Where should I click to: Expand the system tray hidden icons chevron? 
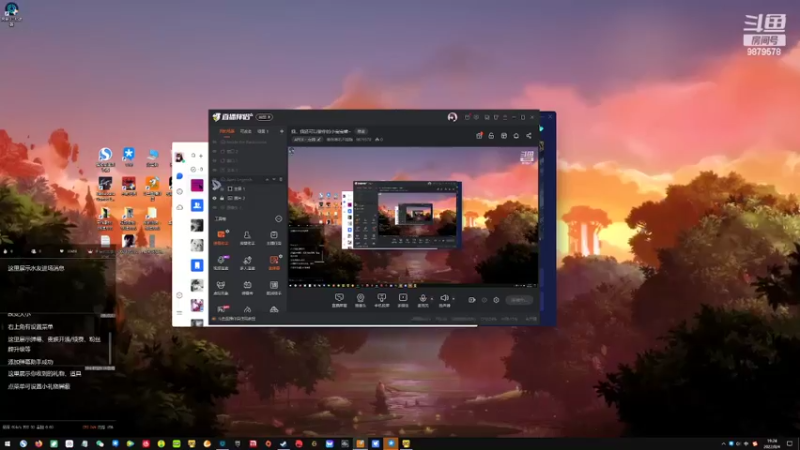(x=723, y=444)
